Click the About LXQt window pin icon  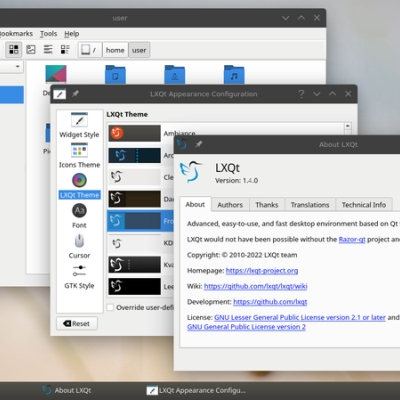pyautogui.click(x=199, y=144)
